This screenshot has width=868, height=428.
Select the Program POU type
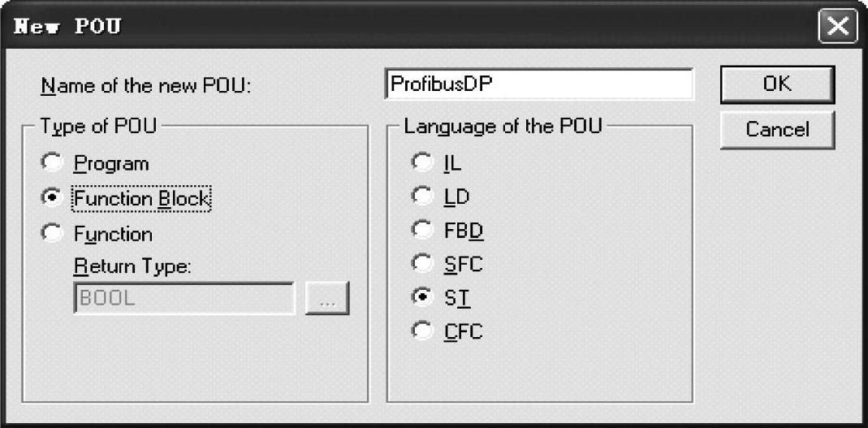[54, 163]
